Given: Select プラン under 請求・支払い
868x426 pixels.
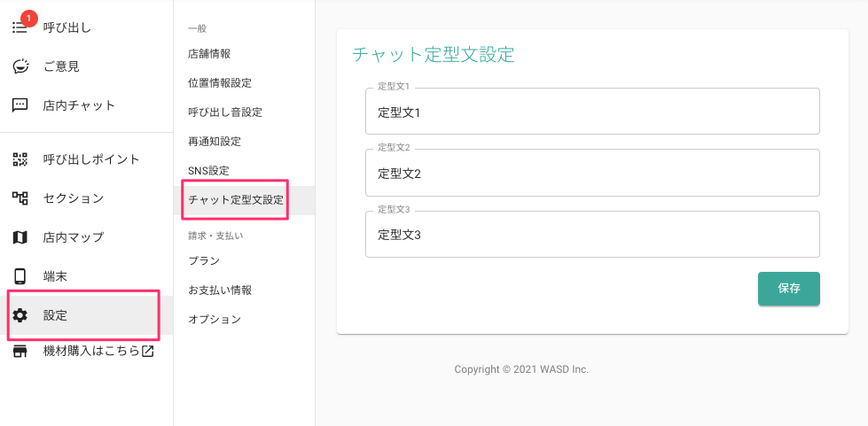Looking at the screenshot, I should pyautogui.click(x=204, y=261).
